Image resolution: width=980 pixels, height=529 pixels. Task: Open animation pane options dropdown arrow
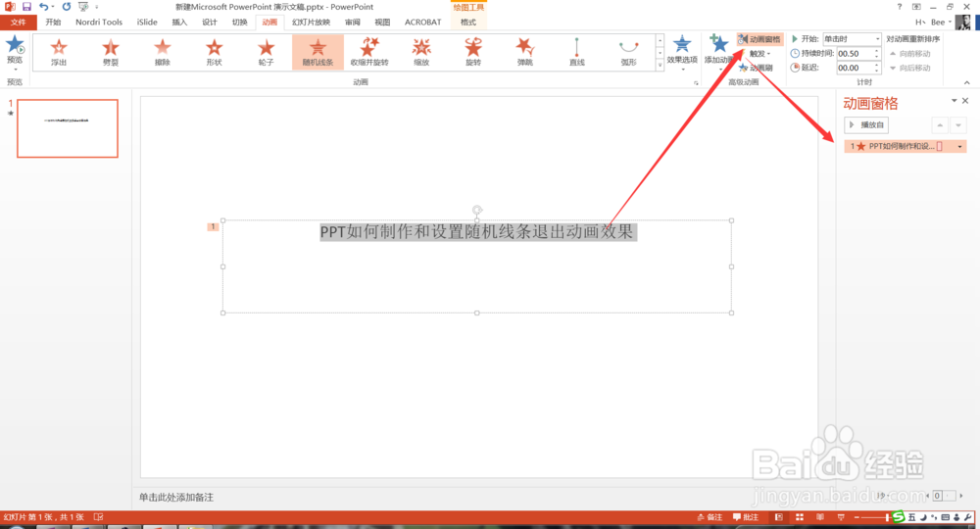pyautogui.click(x=954, y=101)
